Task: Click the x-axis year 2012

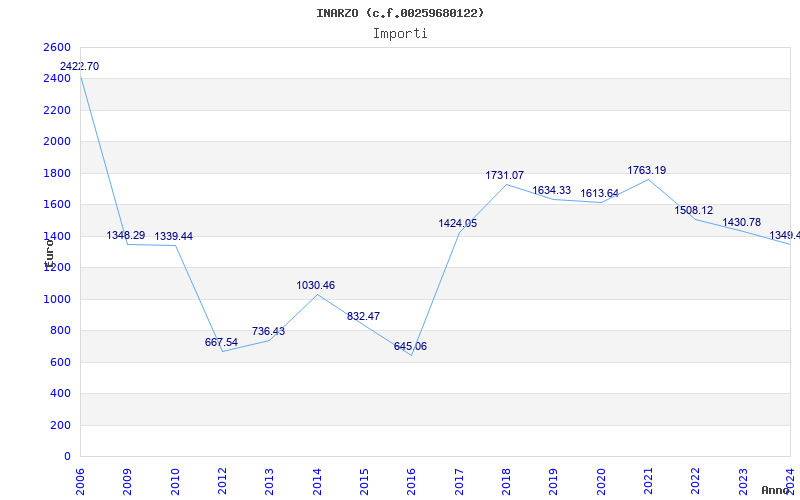Action: 222,481
